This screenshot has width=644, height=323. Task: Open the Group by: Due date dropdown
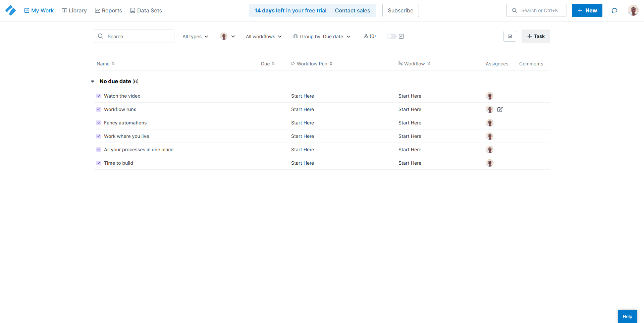(322, 37)
